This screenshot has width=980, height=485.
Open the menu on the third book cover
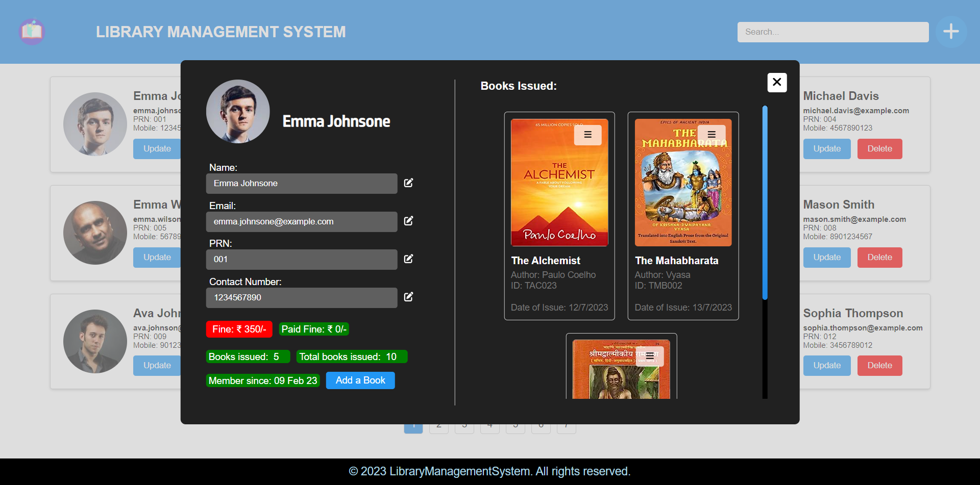tap(649, 356)
